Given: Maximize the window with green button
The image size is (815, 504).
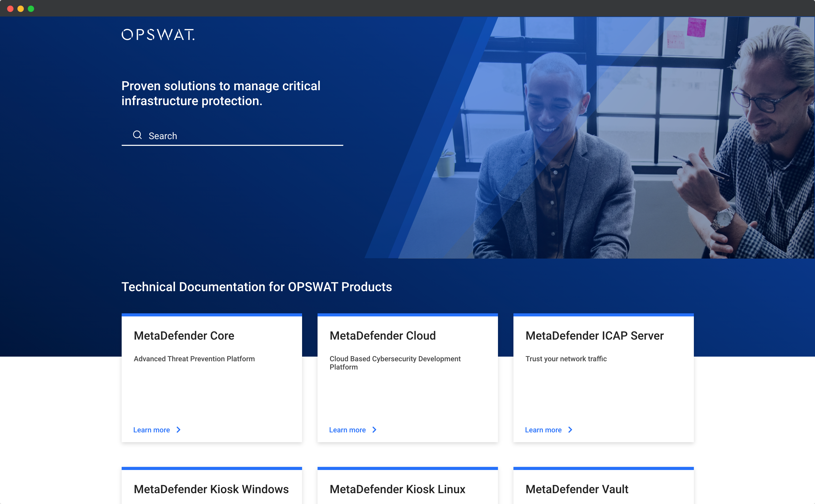Looking at the screenshot, I should [x=31, y=9].
